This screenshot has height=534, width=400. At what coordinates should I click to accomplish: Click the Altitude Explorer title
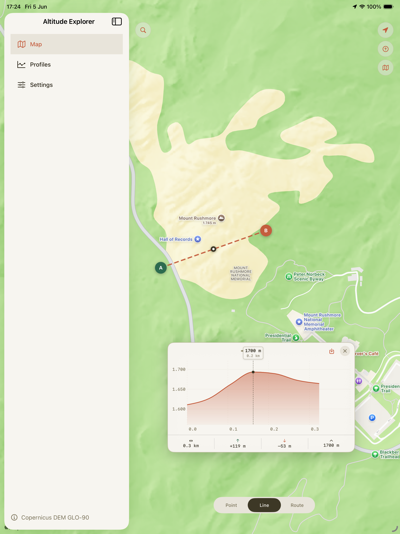(x=69, y=21)
